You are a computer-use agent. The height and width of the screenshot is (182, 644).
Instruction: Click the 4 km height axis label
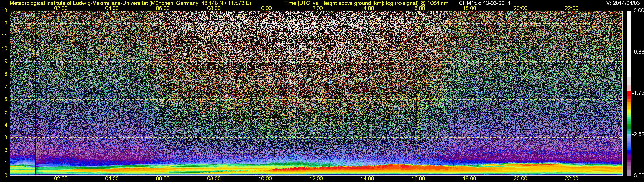coord(6,125)
